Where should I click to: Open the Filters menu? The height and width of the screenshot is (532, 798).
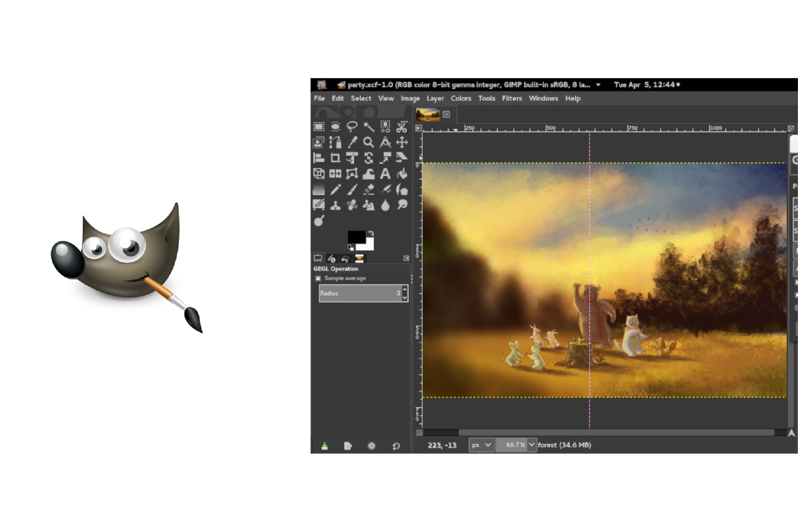pos(512,98)
